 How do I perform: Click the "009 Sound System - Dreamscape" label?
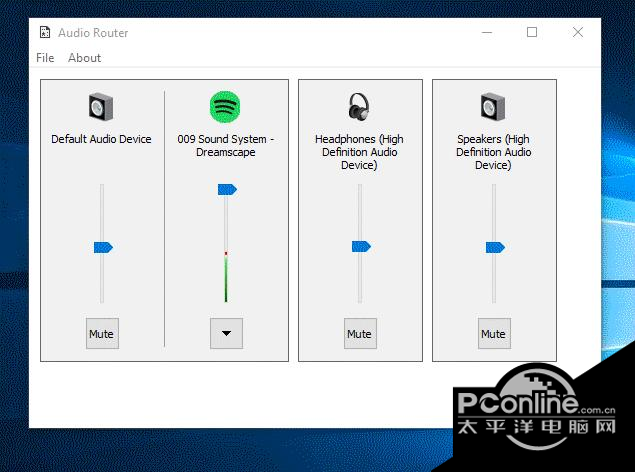pyautogui.click(x=226, y=146)
